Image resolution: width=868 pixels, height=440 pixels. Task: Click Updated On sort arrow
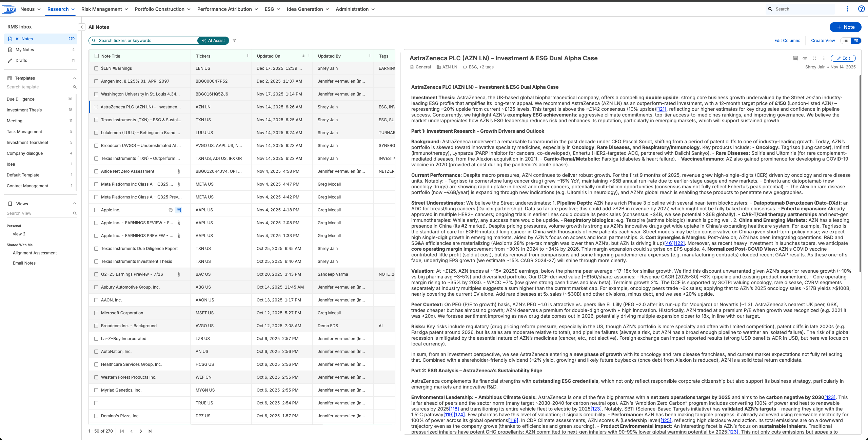(303, 56)
